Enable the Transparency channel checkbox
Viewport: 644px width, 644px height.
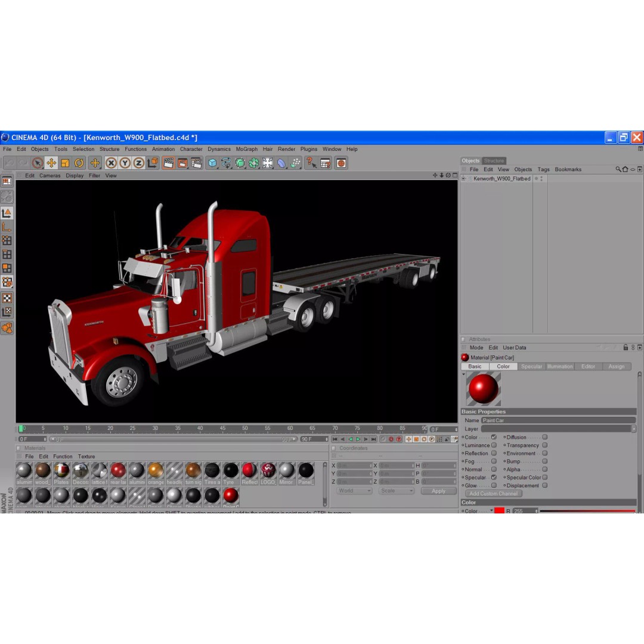545,445
